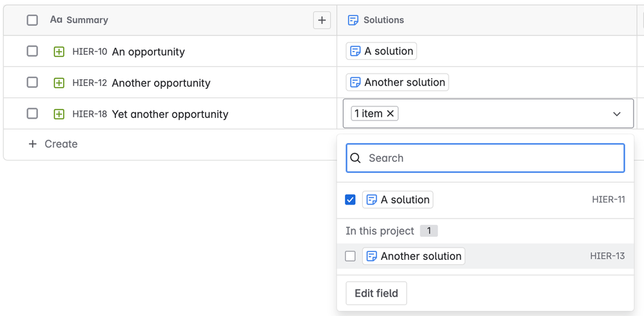Screen dimensions: 644x316
Task: Click the green issue-type icon for HIER-10
Action: point(59,52)
